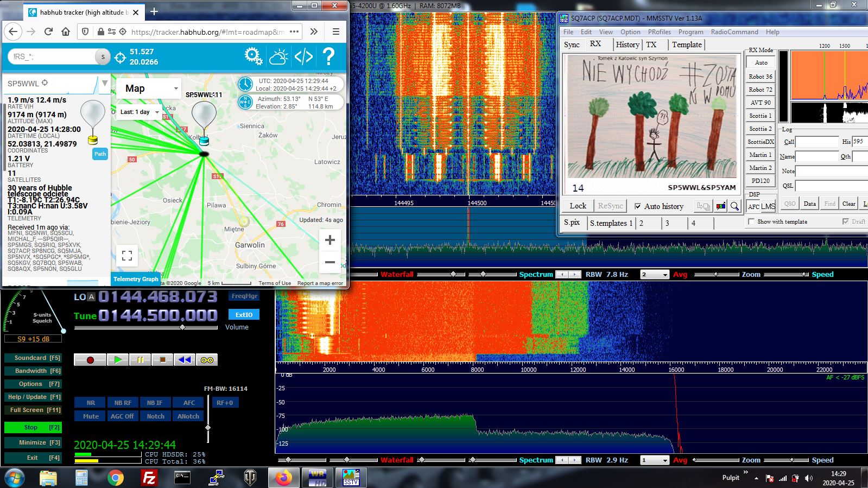Open the lower Avg dropdown showing 1
The image size is (868, 488).
[x=655, y=460]
